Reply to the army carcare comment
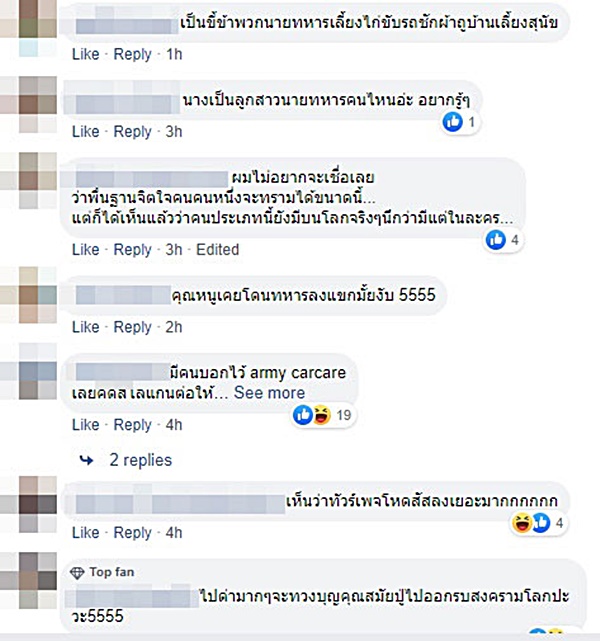Viewport: 600px width, 641px height. 132,425
